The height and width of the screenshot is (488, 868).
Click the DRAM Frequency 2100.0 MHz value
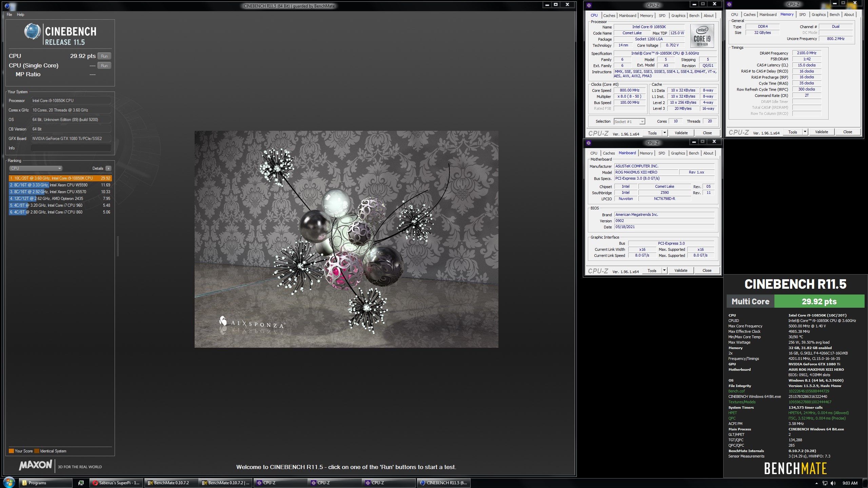coord(807,53)
